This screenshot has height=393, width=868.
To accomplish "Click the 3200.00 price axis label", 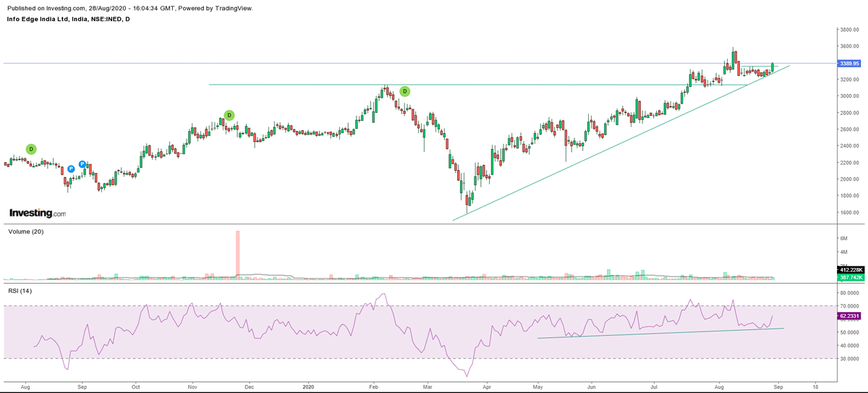I will point(849,80).
